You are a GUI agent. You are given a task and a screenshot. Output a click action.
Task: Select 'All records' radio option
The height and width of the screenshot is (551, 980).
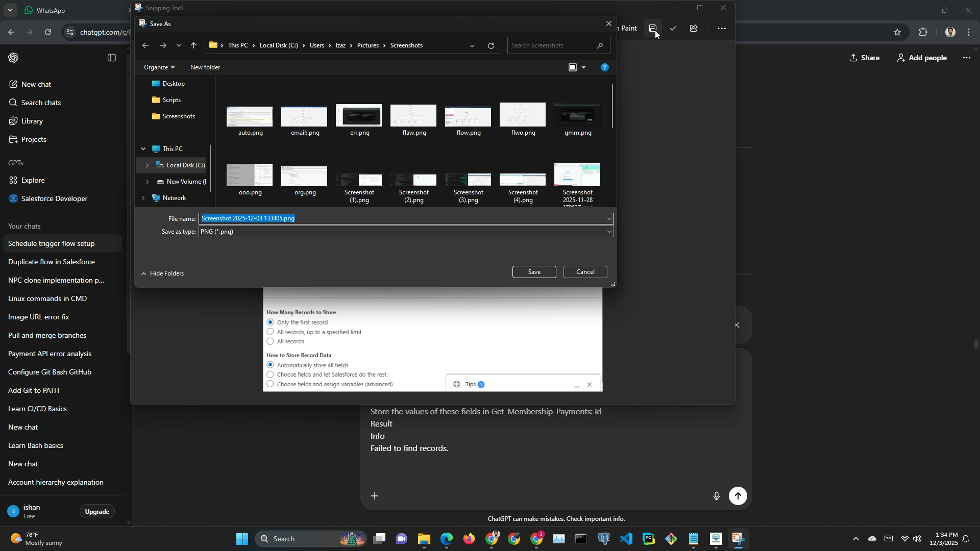click(x=271, y=341)
